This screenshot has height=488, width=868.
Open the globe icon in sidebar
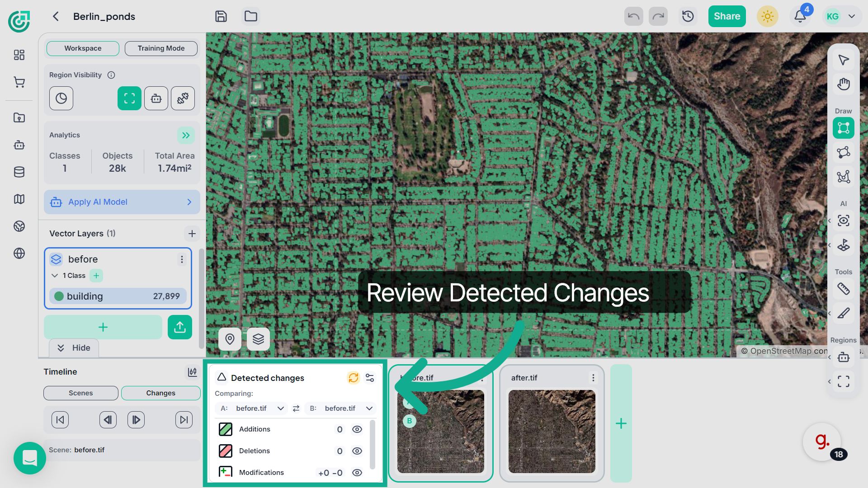point(19,253)
